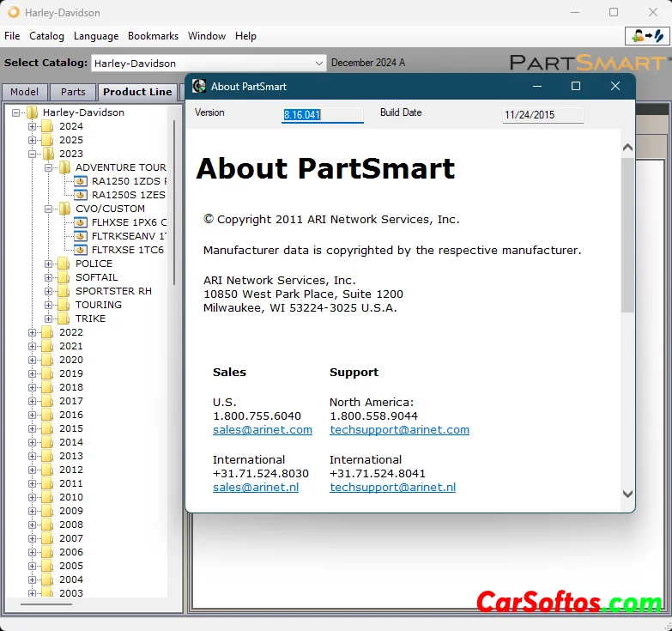The width and height of the screenshot is (672, 631).
Task: Click the FLHXSE 1PX6 model icon
Action: click(x=81, y=222)
